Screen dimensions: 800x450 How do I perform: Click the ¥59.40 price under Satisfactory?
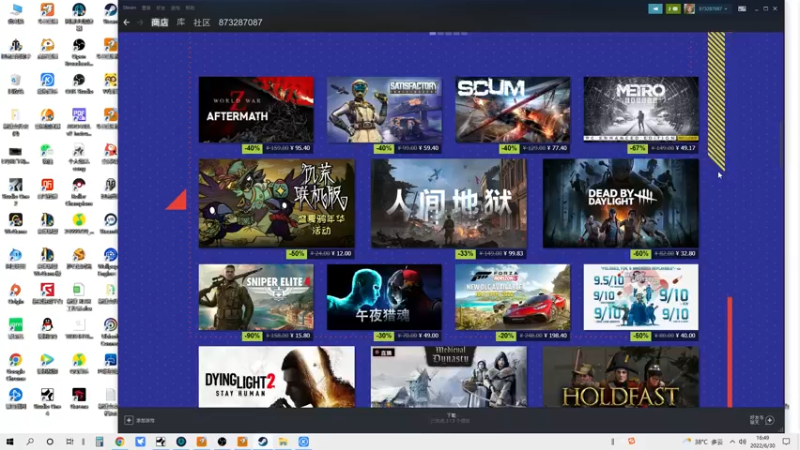click(x=428, y=148)
